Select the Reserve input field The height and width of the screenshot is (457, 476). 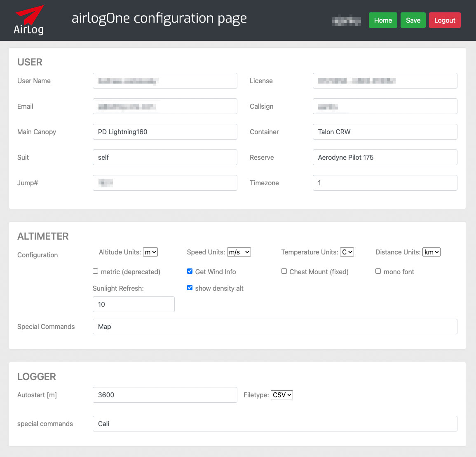[x=385, y=157]
